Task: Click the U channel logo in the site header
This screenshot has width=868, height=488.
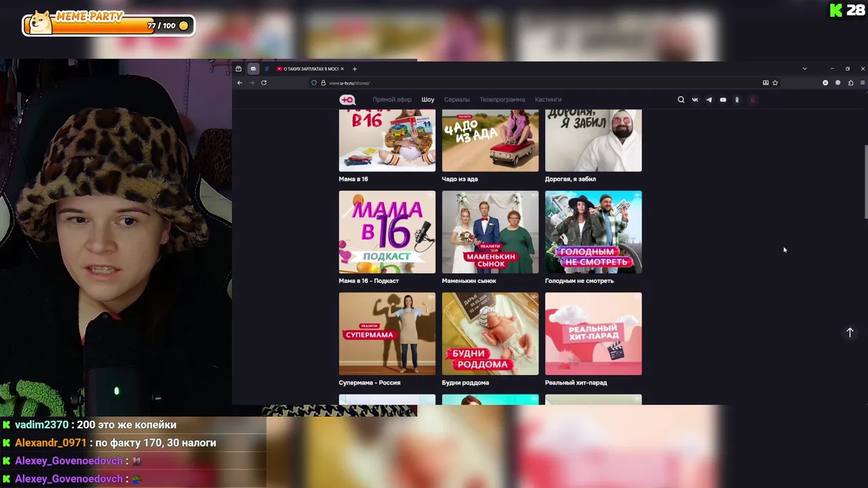Action: 347,100
